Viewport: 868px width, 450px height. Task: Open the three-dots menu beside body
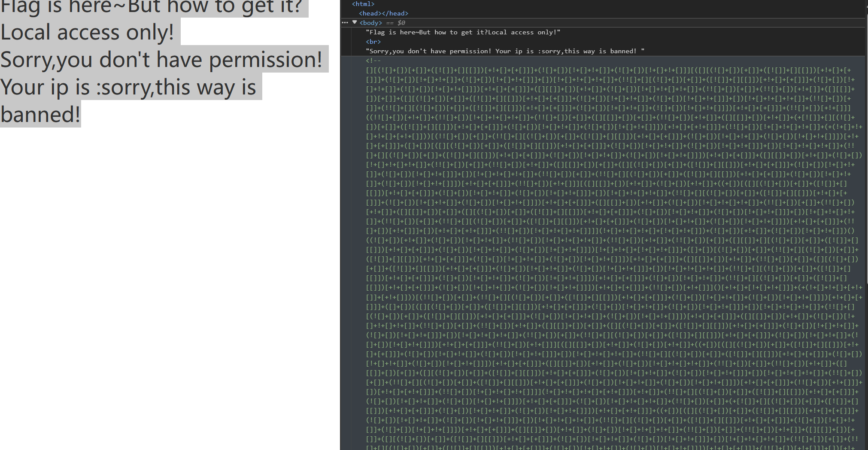(x=345, y=23)
